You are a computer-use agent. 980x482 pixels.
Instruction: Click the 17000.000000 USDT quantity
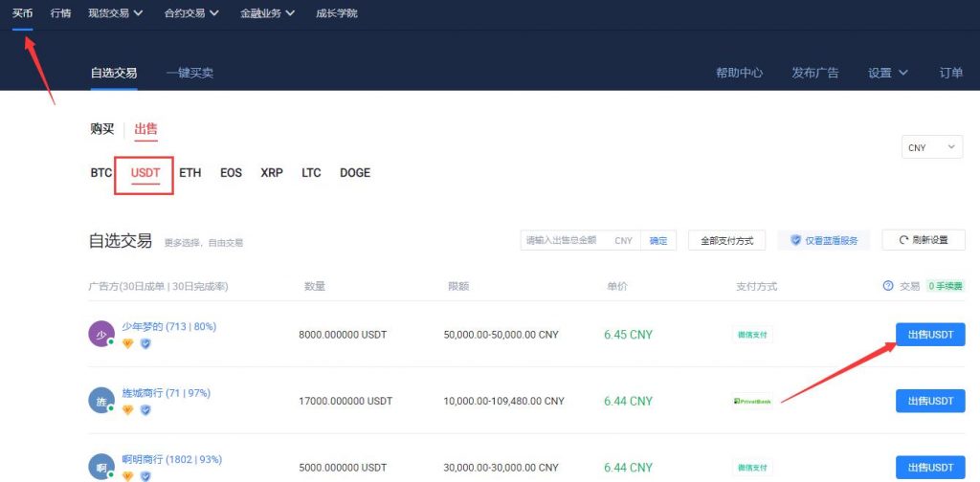(345, 401)
